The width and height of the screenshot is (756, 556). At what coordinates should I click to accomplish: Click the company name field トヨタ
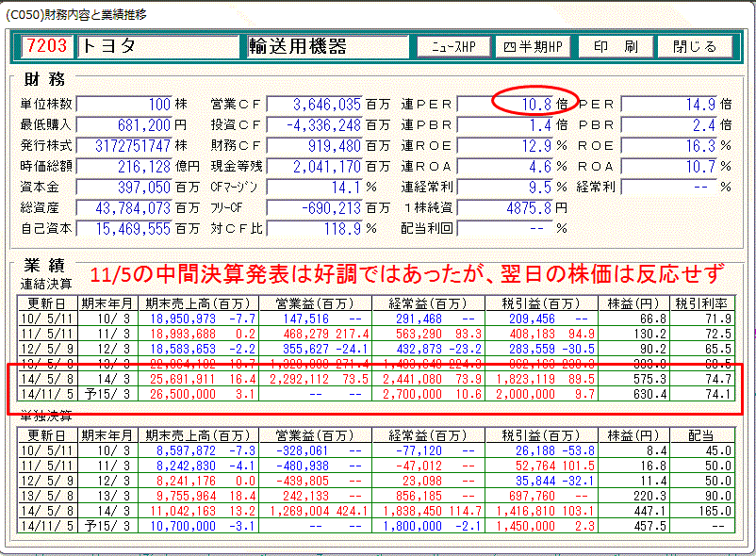coord(158,46)
